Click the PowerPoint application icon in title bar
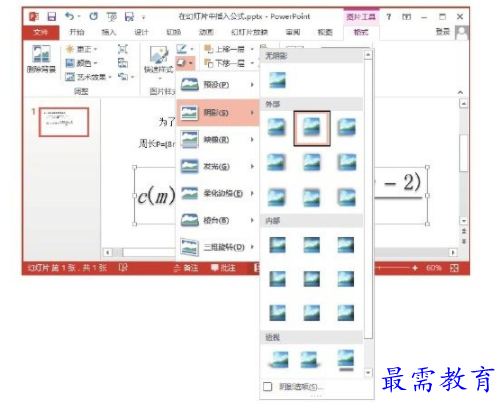503x411 pixels. point(34,16)
